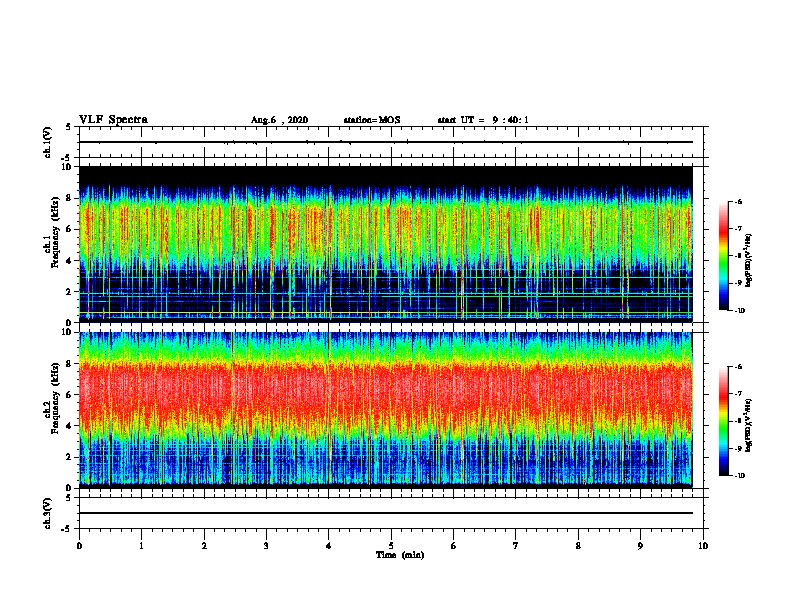Image resolution: width=792 pixels, height=612 pixels.
Task: Click the "10" tick on the time axis
Action: pyautogui.click(x=703, y=546)
